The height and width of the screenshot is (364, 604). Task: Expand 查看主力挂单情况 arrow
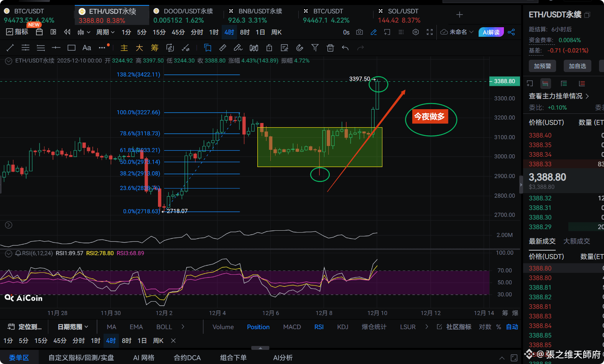point(587,96)
